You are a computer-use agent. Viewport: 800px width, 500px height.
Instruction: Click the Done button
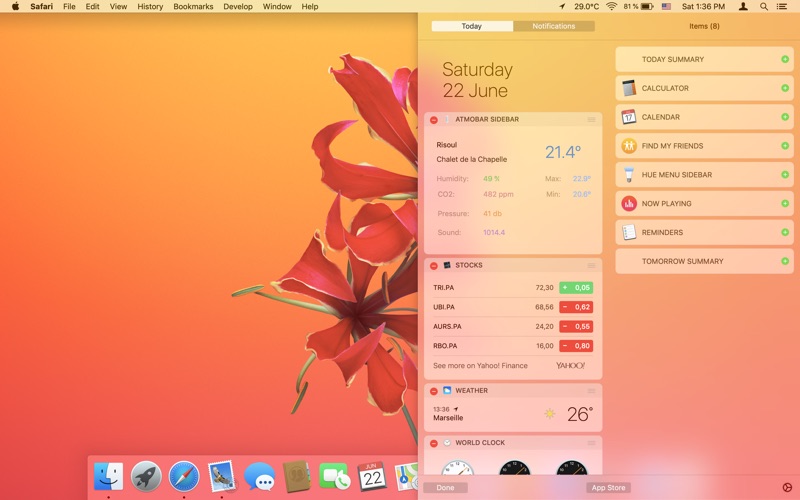(x=445, y=488)
